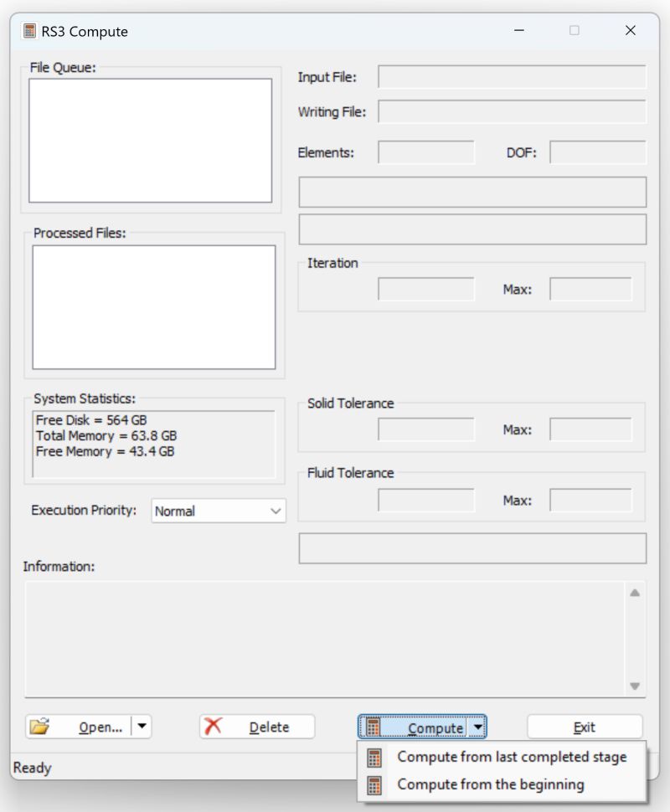The image size is (670, 812).
Task: Open the Execution Priority dropdown
Action: coord(218,511)
